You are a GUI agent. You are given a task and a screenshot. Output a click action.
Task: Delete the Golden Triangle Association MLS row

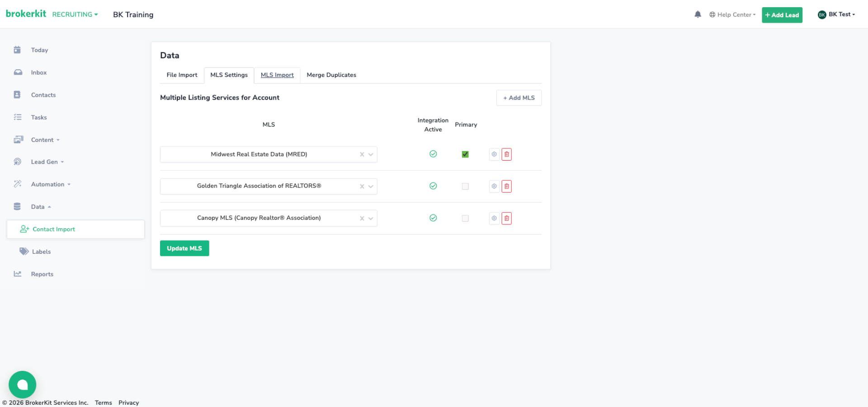[507, 186]
